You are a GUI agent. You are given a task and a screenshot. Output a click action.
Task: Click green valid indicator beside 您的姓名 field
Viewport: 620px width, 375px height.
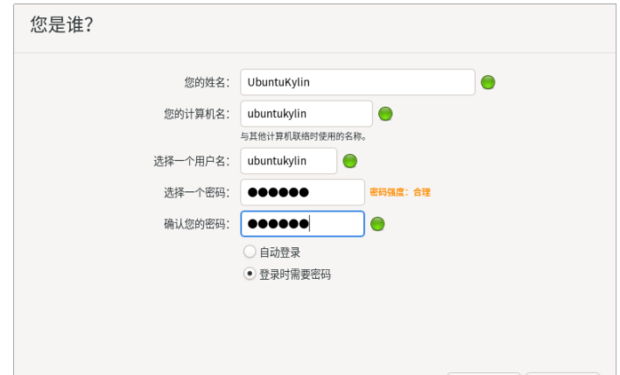pos(488,82)
